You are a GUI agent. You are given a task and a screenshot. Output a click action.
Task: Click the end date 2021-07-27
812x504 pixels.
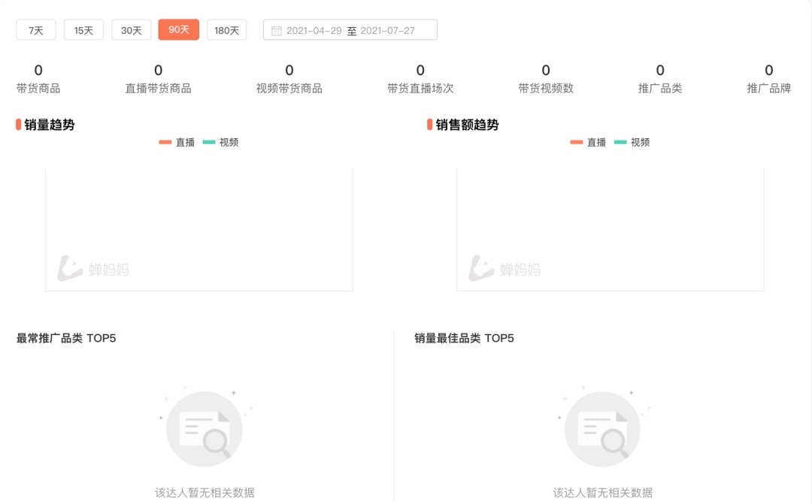(x=387, y=31)
